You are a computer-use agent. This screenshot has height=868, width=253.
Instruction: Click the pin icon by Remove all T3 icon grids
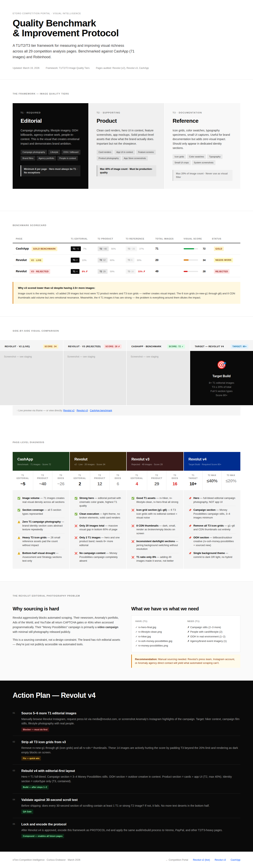[x=190, y=526]
